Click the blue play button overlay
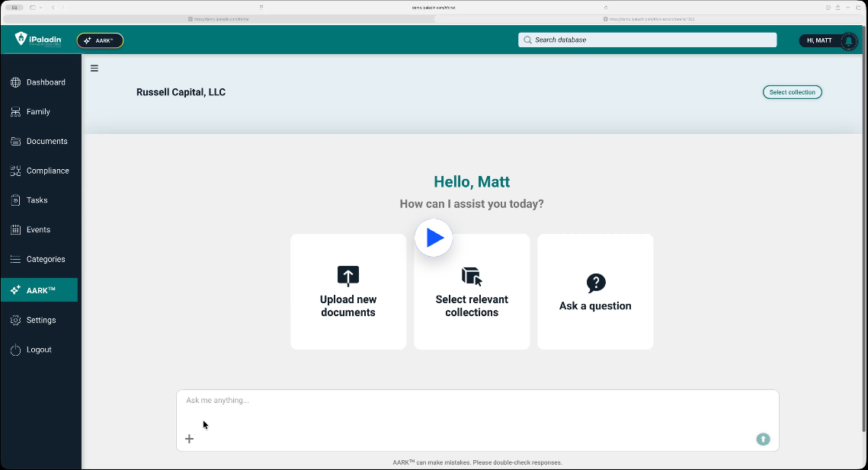Image resolution: width=868 pixels, height=470 pixels. 434,238
